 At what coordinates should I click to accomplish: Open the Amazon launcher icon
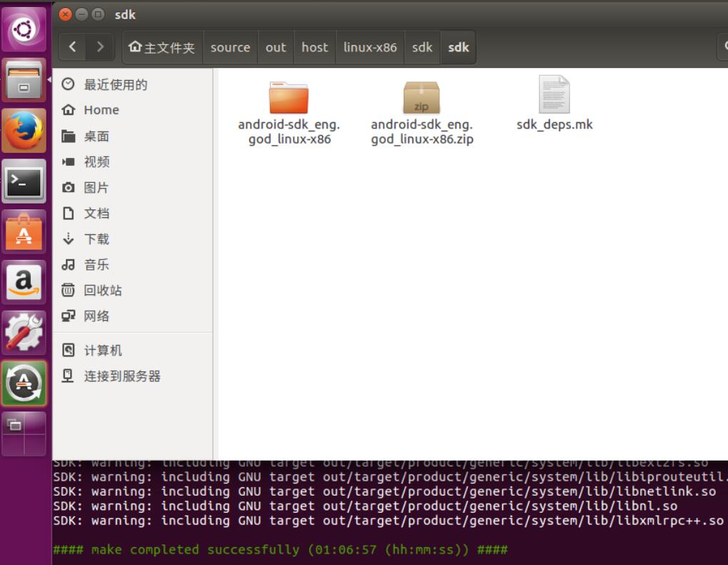click(24, 282)
